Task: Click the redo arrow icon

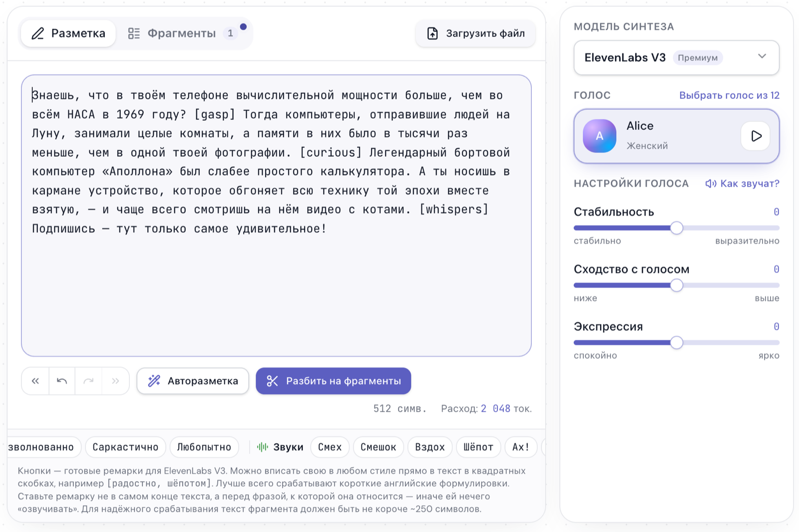Action: click(88, 381)
